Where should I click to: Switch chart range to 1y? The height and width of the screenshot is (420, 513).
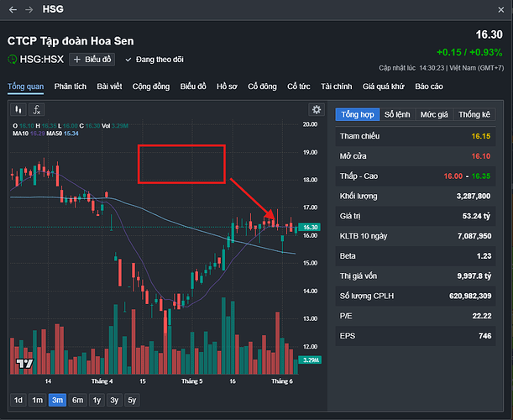[97, 400]
